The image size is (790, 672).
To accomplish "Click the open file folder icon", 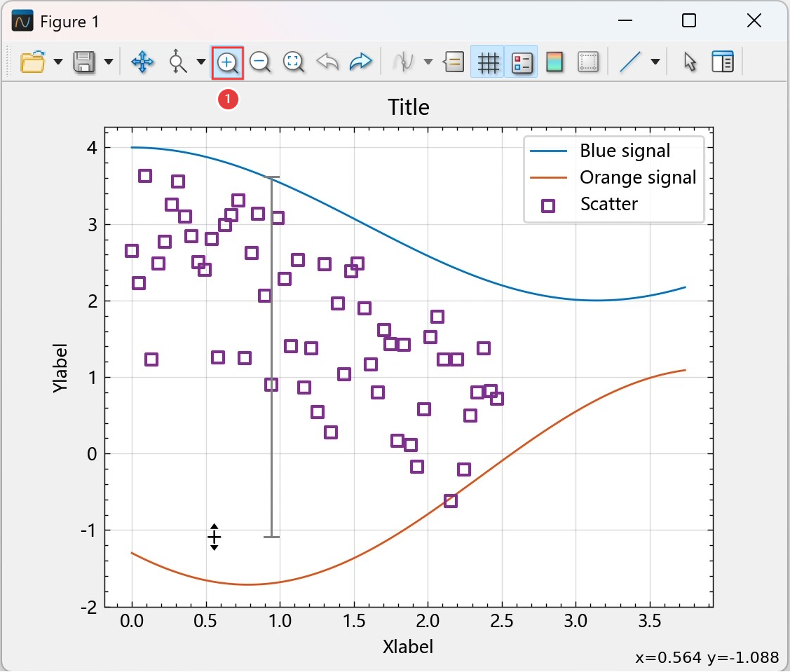I will click(32, 62).
